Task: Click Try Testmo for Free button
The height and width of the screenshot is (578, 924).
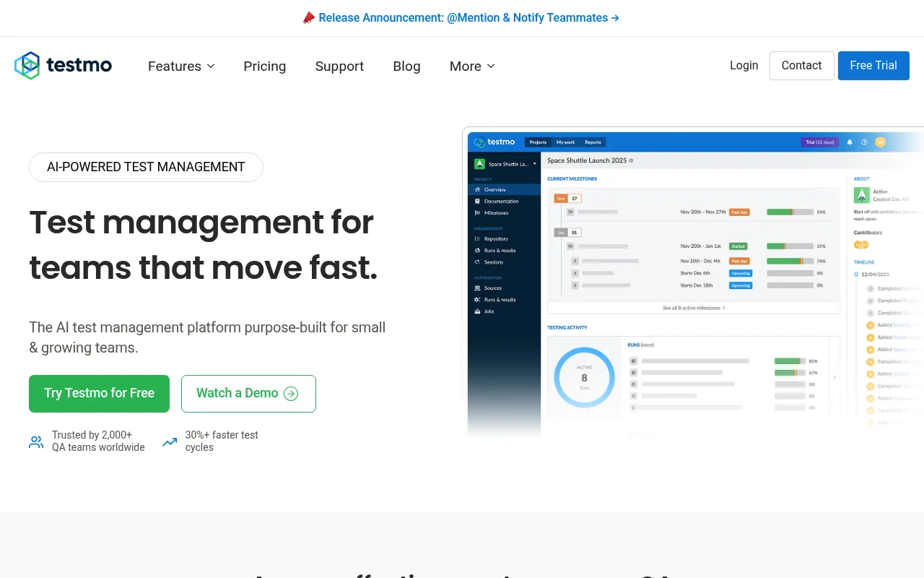Action: pos(99,394)
